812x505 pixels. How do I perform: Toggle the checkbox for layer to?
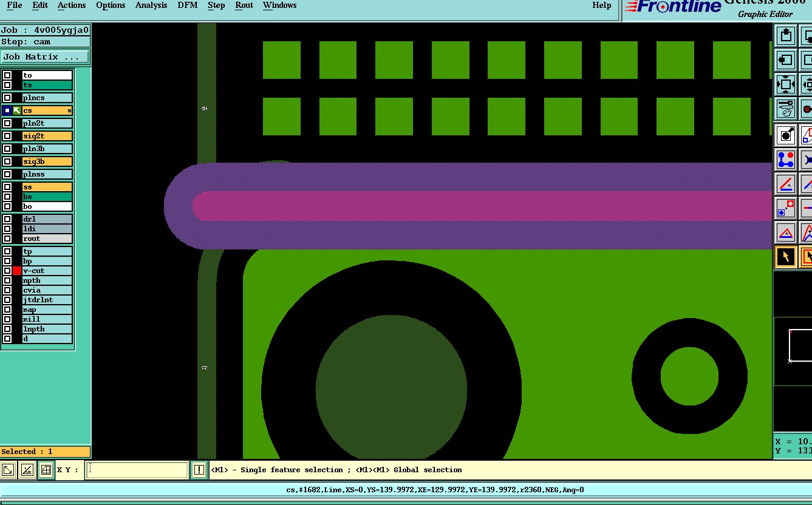[7, 75]
